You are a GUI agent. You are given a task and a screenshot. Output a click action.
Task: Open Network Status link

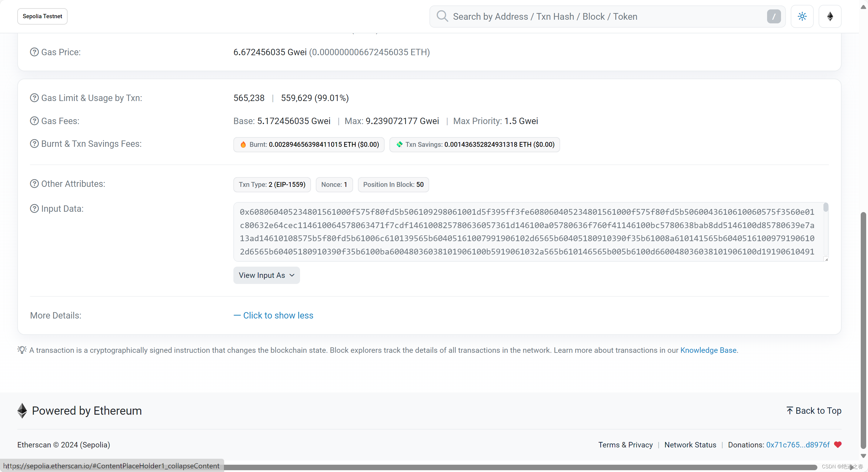[x=690, y=445]
